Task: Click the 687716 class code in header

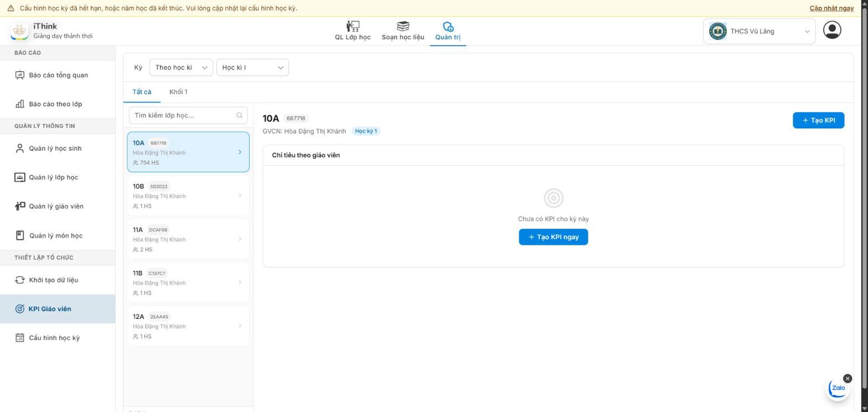Action: pyautogui.click(x=296, y=119)
